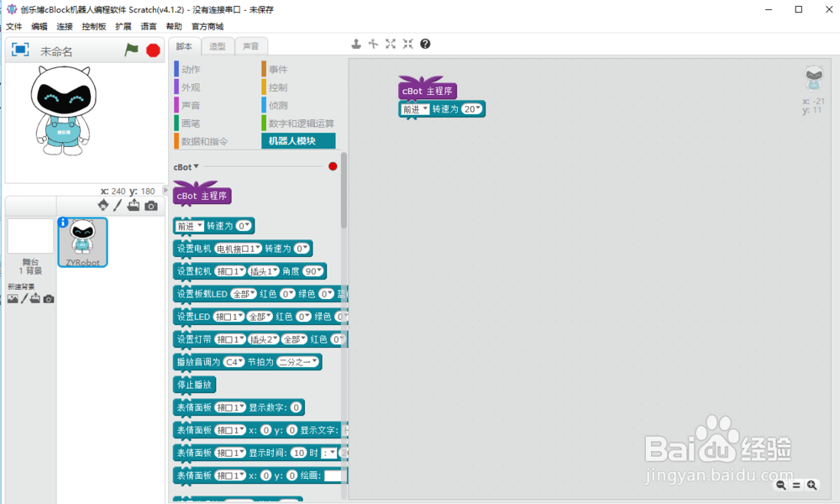840x504 pixels.
Task: Zoom in the script area
Action: (812, 486)
